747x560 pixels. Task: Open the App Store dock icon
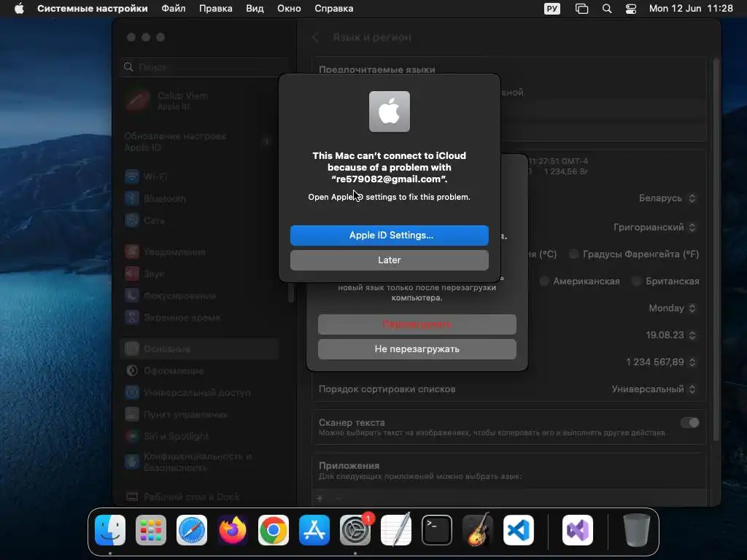(x=314, y=530)
